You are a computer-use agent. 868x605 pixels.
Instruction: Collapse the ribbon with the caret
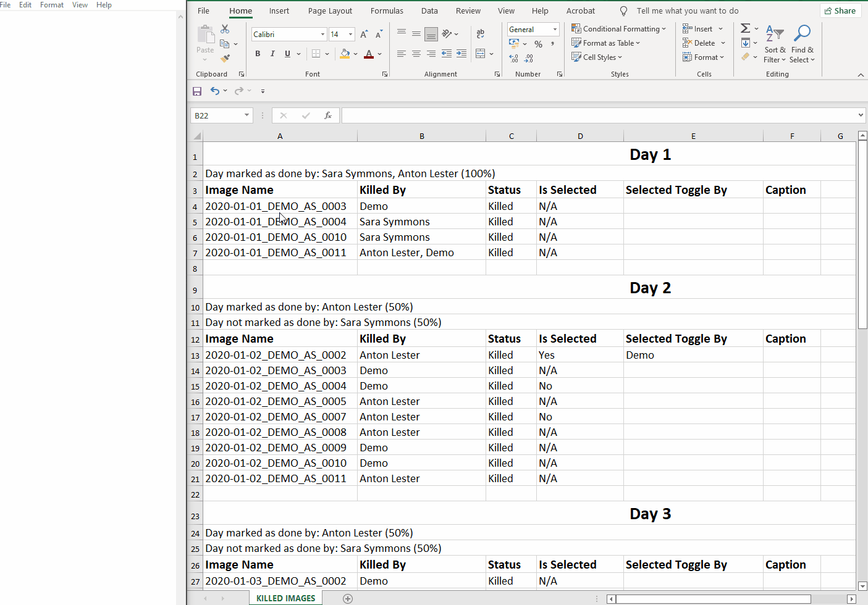(x=861, y=75)
